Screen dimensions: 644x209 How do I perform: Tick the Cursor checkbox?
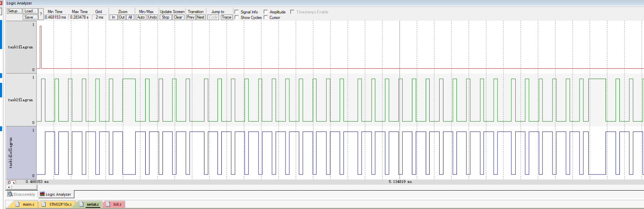pos(266,17)
